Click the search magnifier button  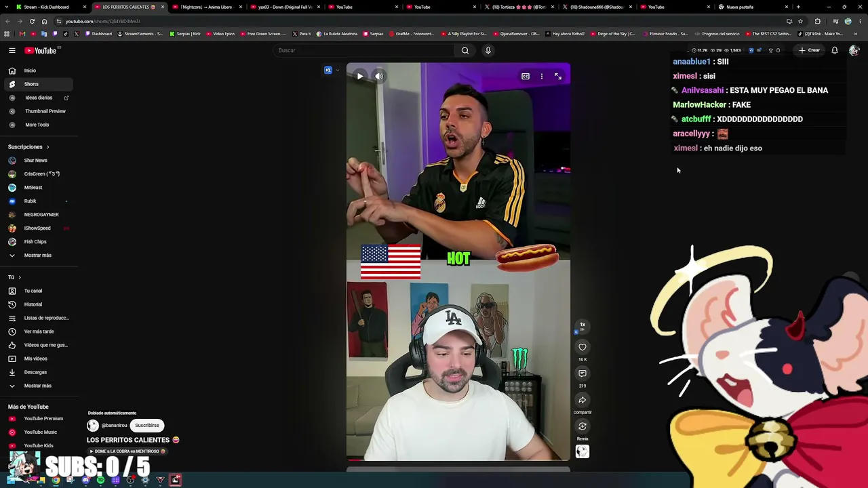(x=465, y=50)
